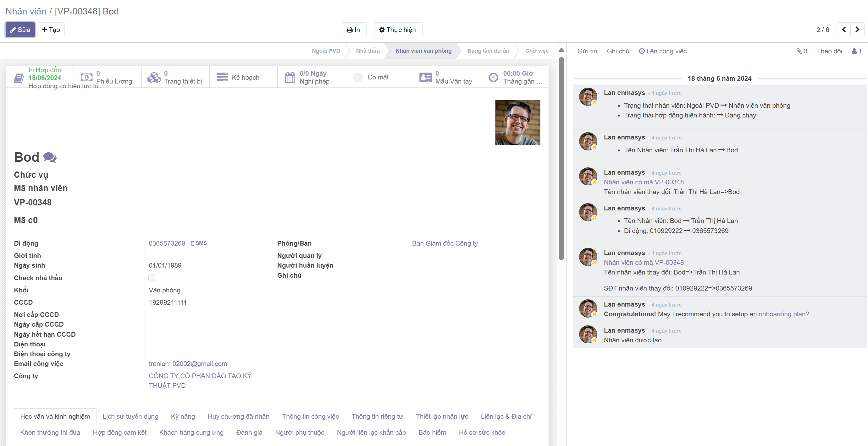Expand the Thực hiện action dropdown
Screen dimensions: 868x446
pyautogui.click(x=398, y=30)
